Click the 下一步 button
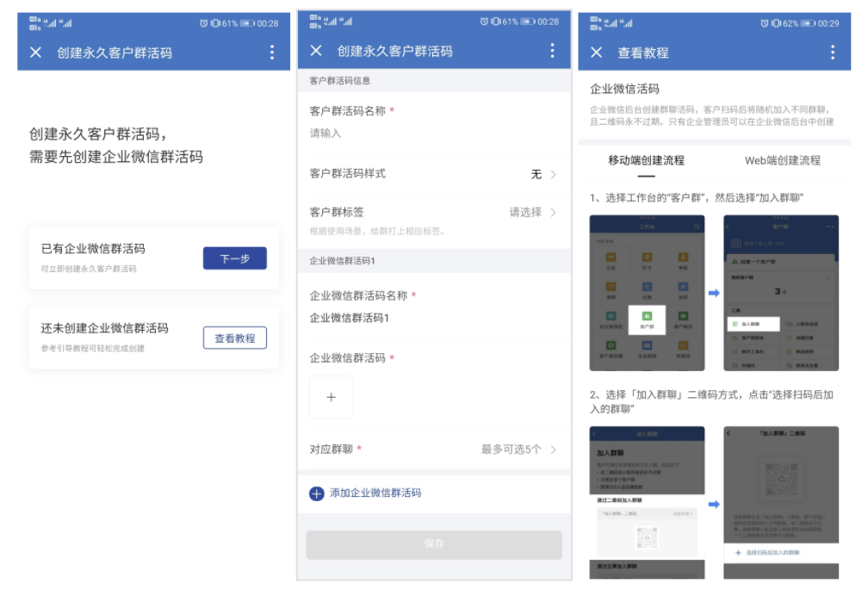 click(235, 258)
